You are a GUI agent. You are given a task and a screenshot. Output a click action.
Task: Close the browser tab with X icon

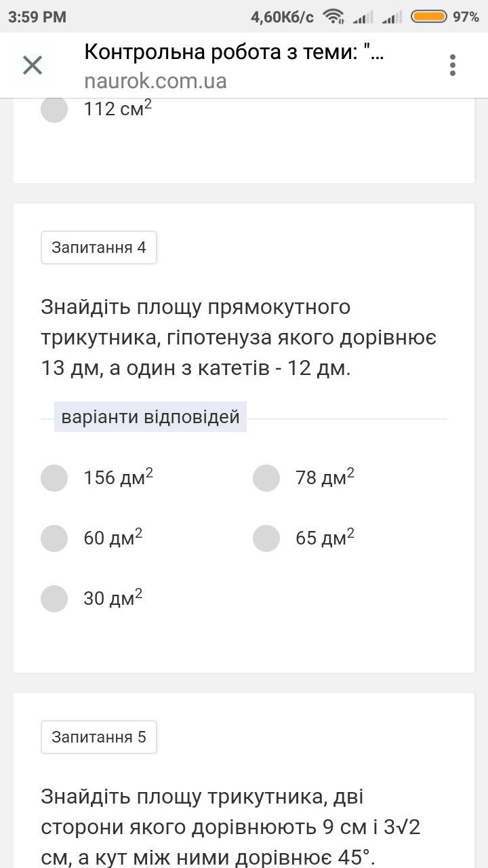[33, 66]
